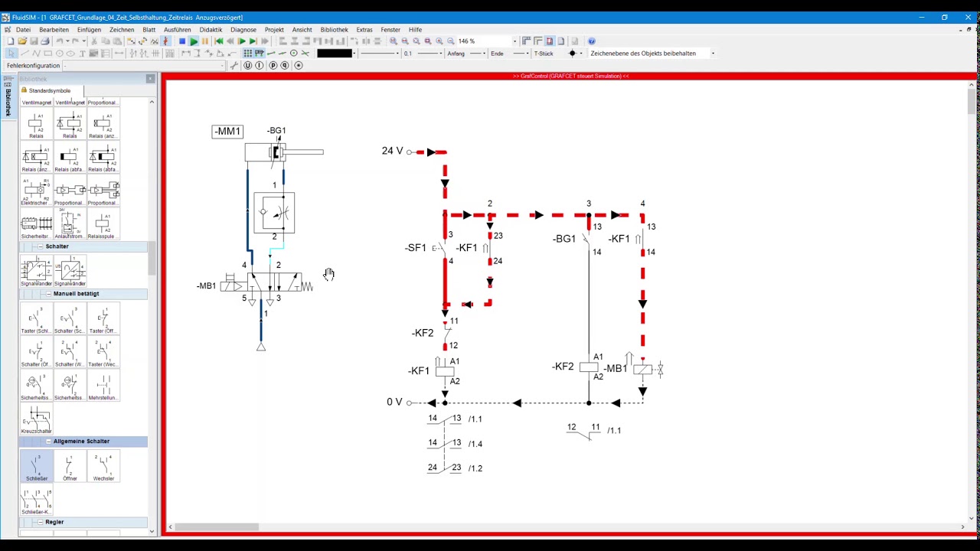This screenshot has width=980, height=551.
Task: Click the -SF1 pushbutton in the circuit
Action: tap(439, 248)
